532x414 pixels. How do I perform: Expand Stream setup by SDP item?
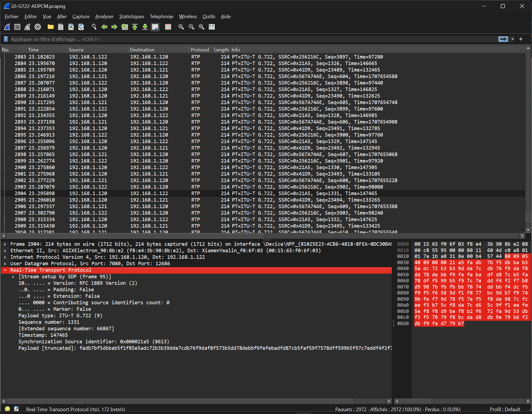point(13,277)
